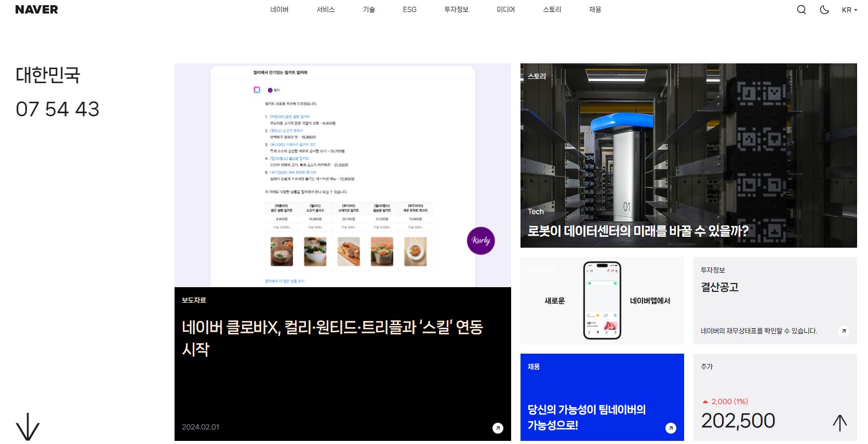Click arrow icon on recruiting card

671,428
